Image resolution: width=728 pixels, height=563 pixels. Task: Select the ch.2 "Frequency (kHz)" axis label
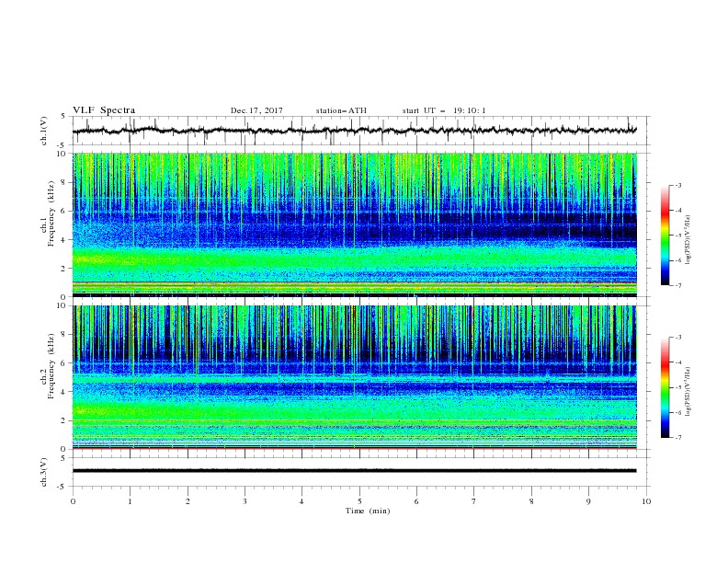pos(51,366)
